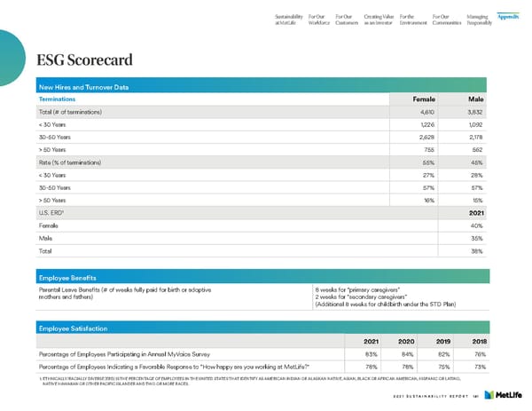Click the Female column header
This screenshot has width=532, height=411.
[x=419, y=99]
